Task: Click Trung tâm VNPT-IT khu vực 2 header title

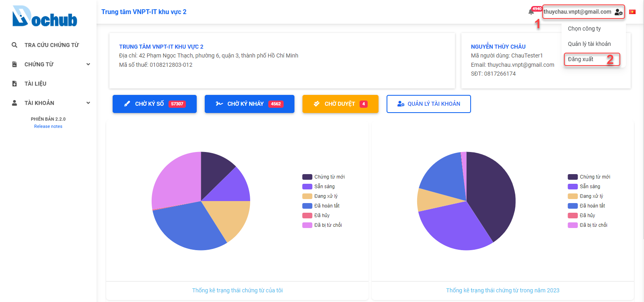Action: click(144, 12)
